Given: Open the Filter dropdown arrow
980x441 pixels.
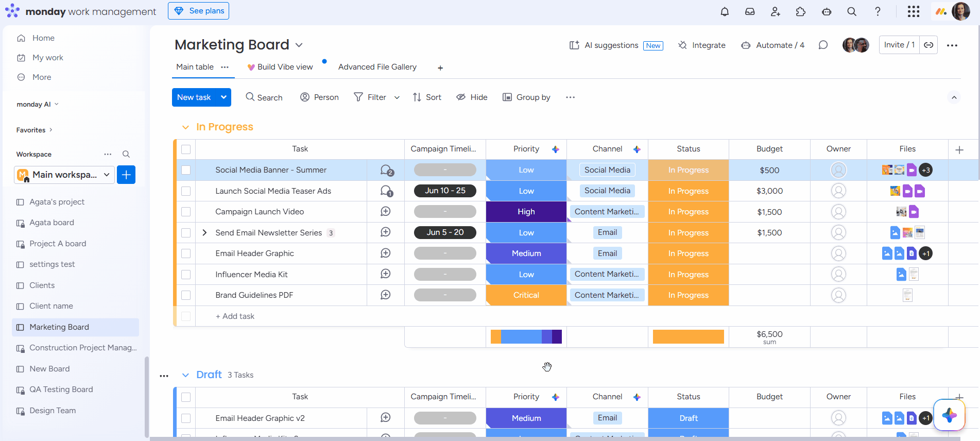Looking at the screenshot, I should pos(397,97).
